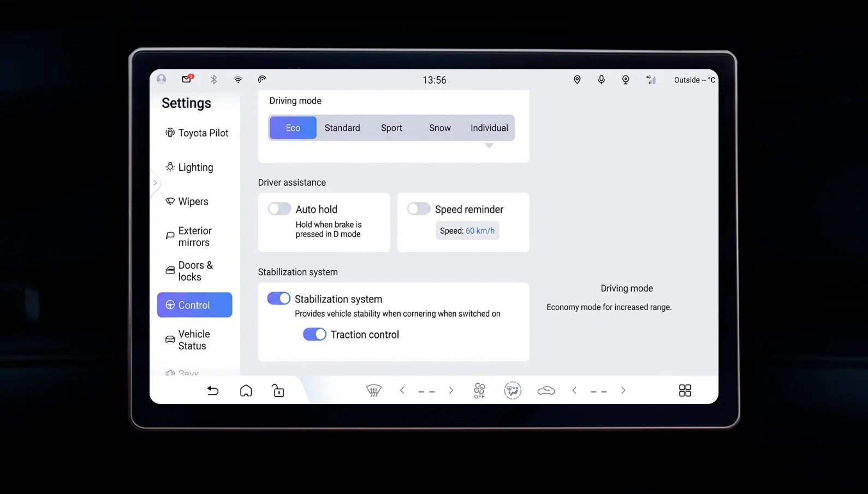The height and width of the screenshot is (494, 868).
Task: Expand the sidebar with the edge chevron
Action: pyautogui.click(x=155, y=183)
